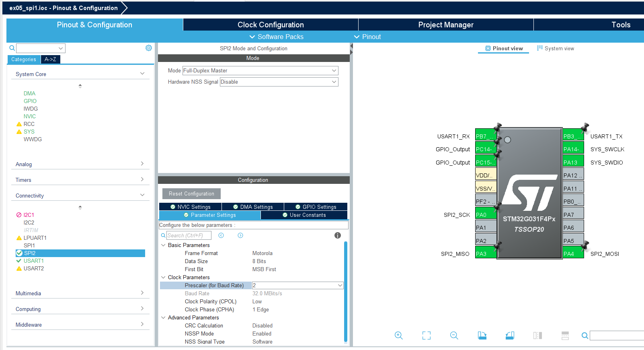
Task: Collapse the Clock Parameters group
Action: click(x=163, y=277)
